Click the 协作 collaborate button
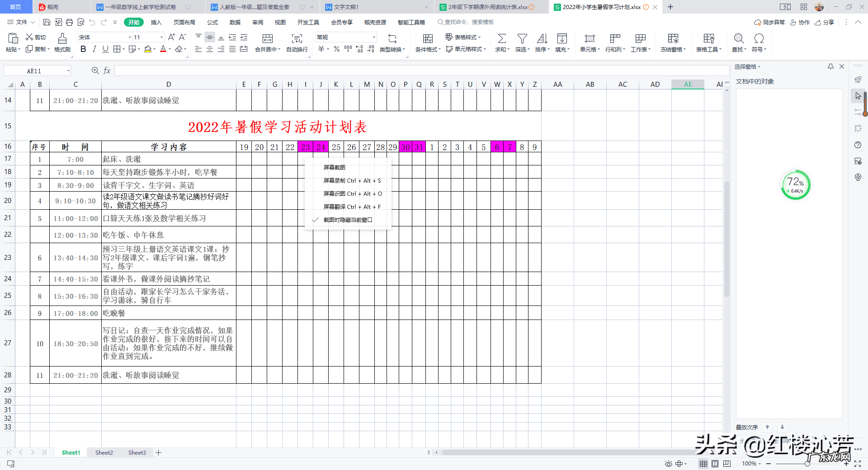The width and height of the screenshot is (868, 470). [x=800, y=22]
